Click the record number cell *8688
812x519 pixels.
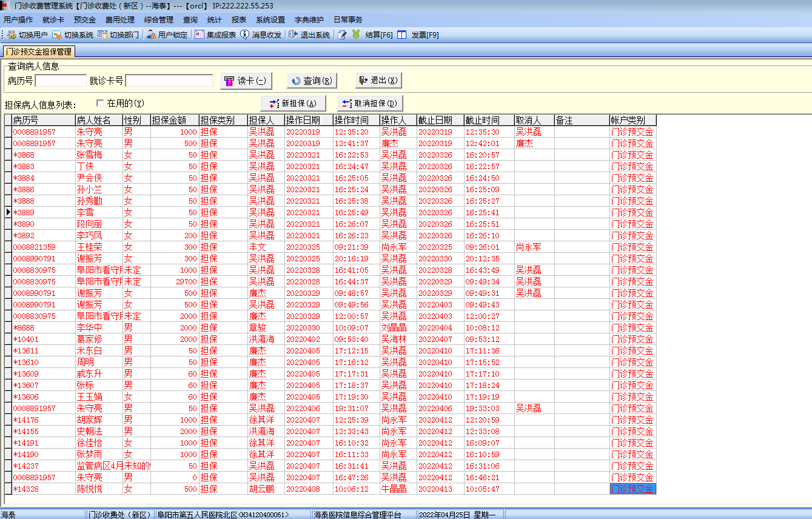point(43,328)
